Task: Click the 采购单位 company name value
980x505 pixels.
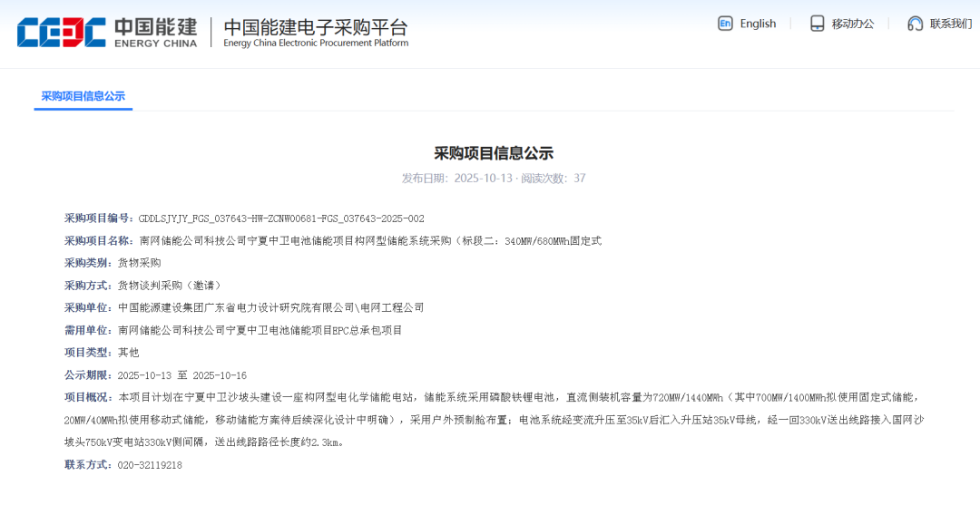Action: tap(270, 308)
